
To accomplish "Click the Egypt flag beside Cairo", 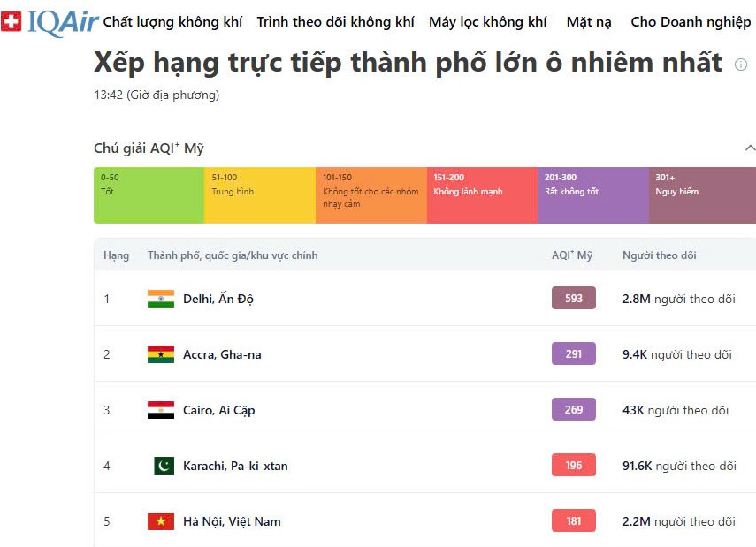I will (160, 409).
